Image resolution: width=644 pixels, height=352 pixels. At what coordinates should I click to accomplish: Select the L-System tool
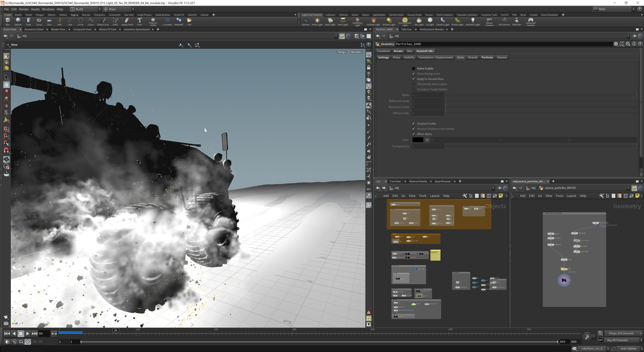(167, 22)
